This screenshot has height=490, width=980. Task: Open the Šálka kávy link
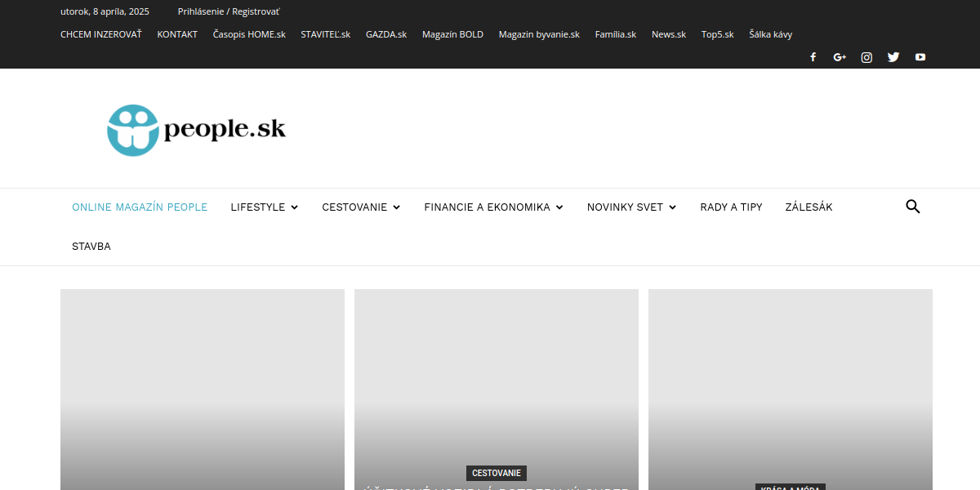pyautogui.click(x=771, y=34)
